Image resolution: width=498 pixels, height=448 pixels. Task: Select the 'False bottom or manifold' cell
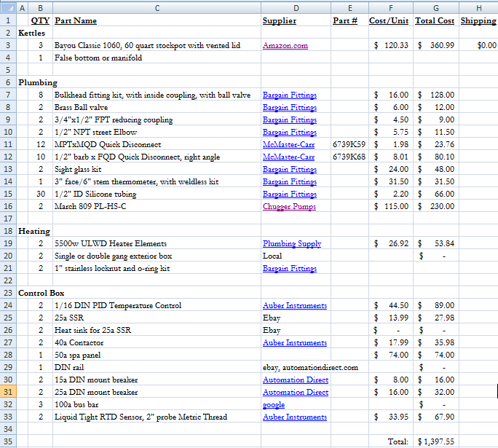click(157, 58)
